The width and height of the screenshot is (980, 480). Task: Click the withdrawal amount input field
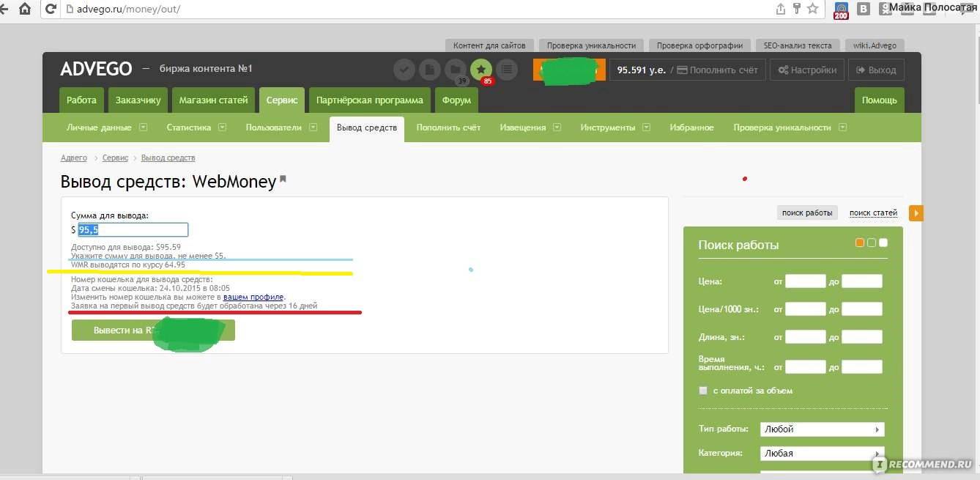click(133, 229)
